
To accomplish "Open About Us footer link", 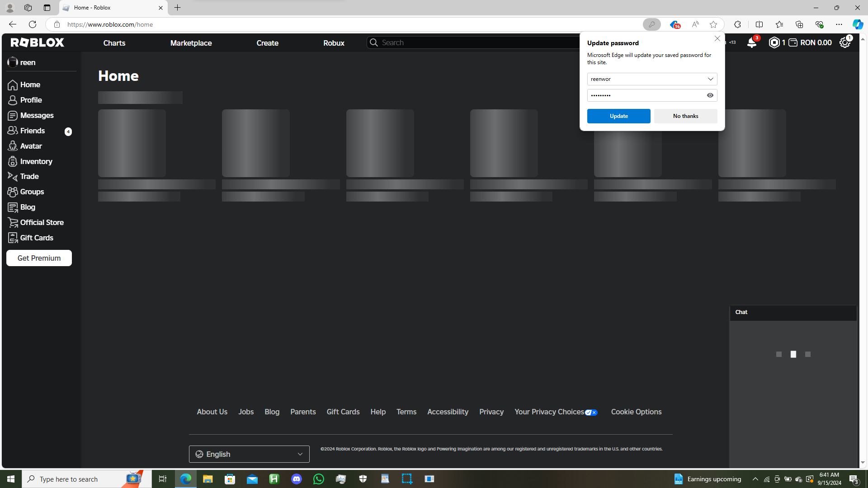I will tap(212, 412).
